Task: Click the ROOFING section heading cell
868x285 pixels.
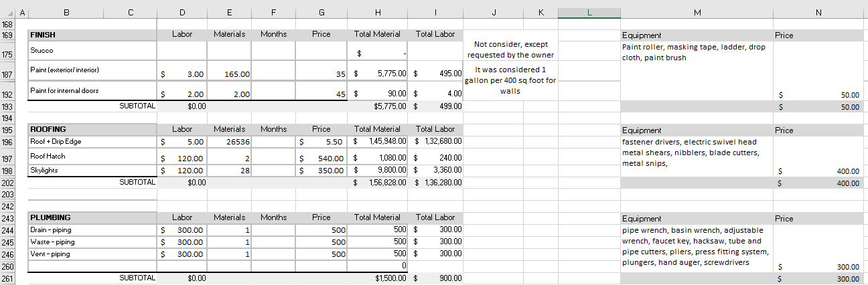Action: (92, 130)
